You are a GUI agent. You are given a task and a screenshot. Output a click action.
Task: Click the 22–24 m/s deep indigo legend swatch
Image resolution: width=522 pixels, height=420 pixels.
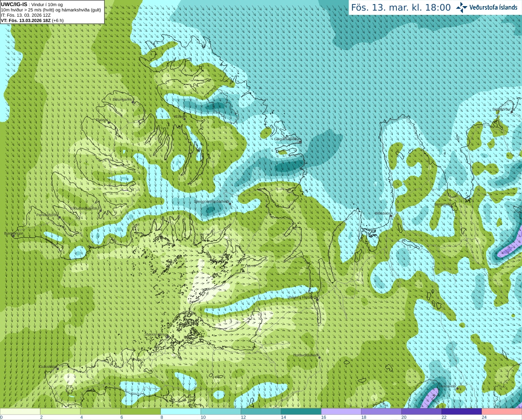click(x=462, y=411)
